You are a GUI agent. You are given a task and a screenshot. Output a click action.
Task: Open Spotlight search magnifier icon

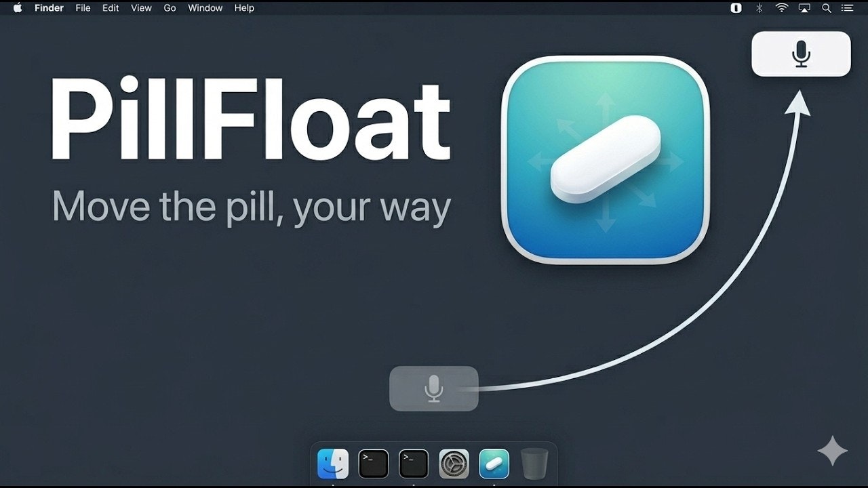[827, 8]
